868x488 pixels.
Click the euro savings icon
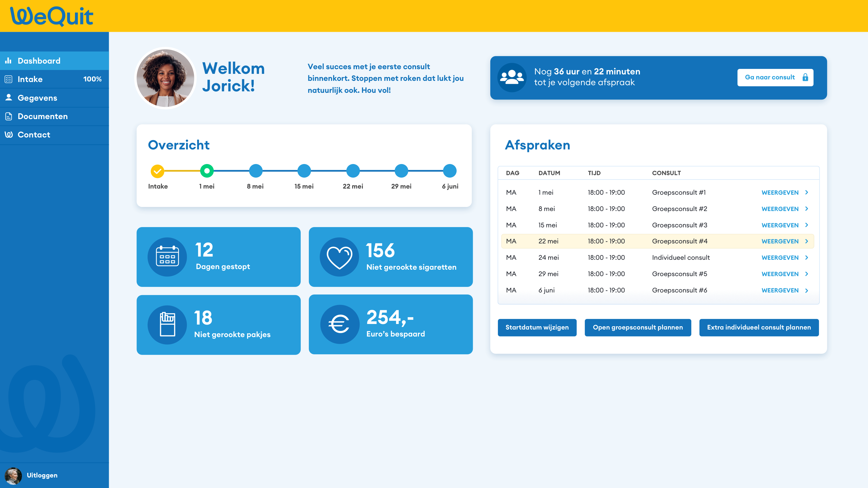click(x=339, y=324)
